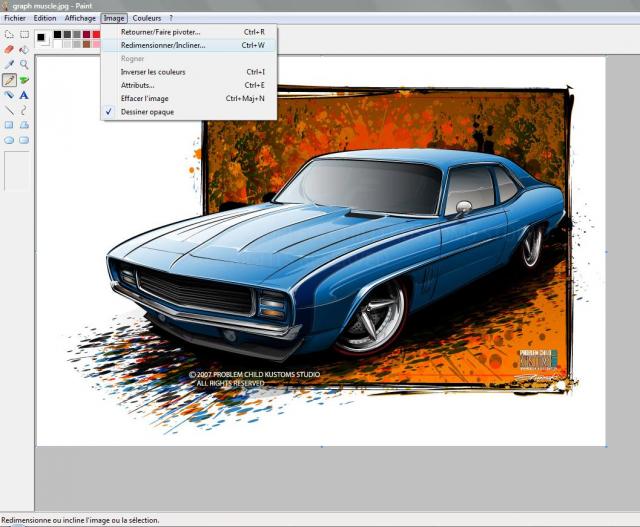Click the title 'graph muscle.jpg - Paint'
This screenshot has width=640, height=527.
point(52,6)
